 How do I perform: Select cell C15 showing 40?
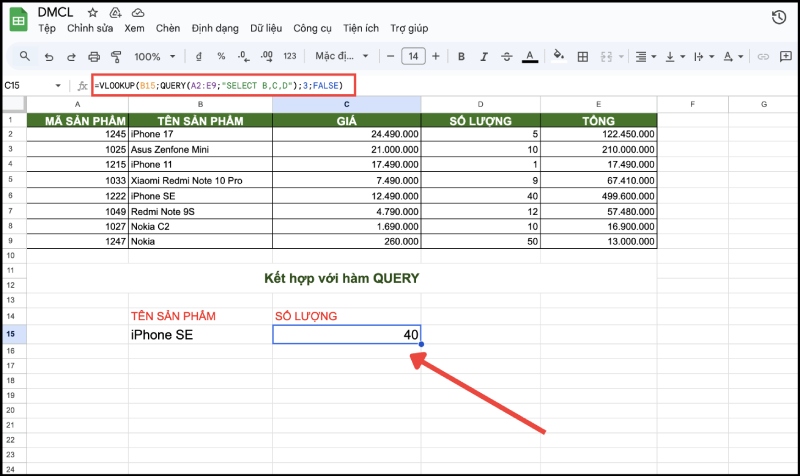347,335
